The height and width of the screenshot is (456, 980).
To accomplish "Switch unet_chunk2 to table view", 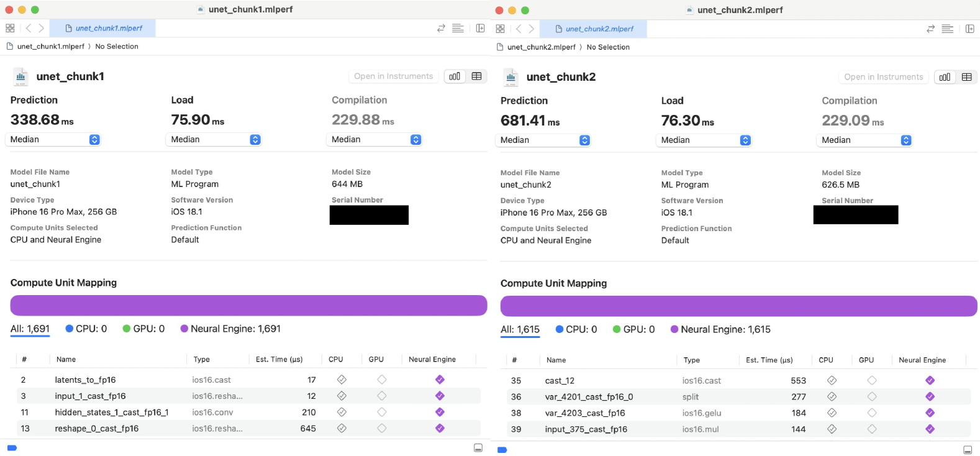I will point(966,77).
